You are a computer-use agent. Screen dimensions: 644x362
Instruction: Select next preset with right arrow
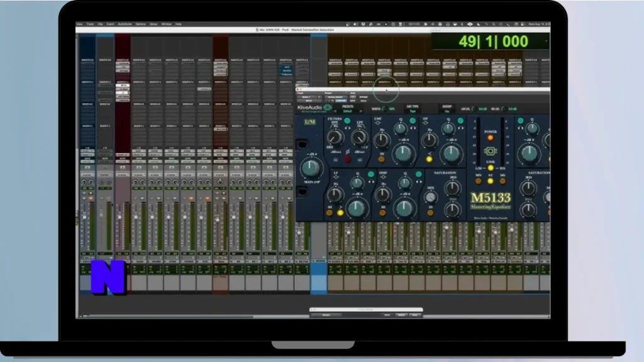click(x=361, y=111)
